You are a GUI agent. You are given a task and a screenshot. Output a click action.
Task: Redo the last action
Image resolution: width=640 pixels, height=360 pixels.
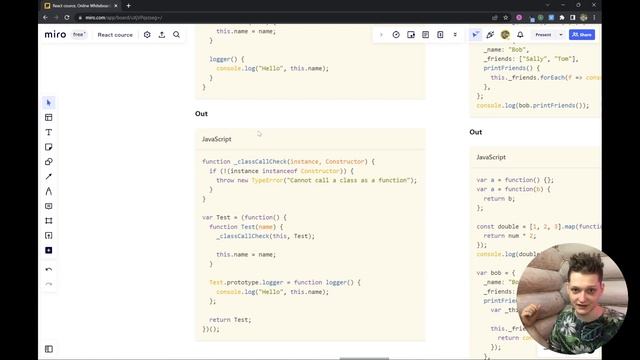[x=49, y=284]
